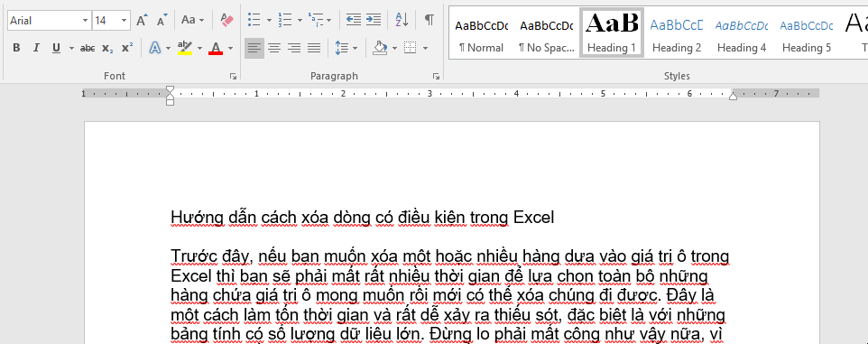
Task: Open line and paragraph spacing menu
Action: (346, 48)
